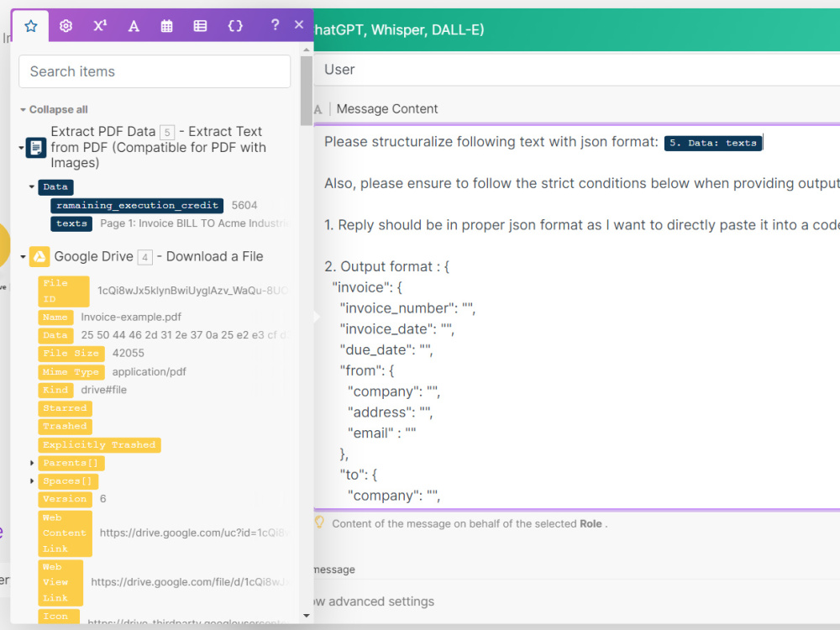Insert Starred variable pill
The image size is (840, 630).
pyautogui.click(x=65, y=408)
